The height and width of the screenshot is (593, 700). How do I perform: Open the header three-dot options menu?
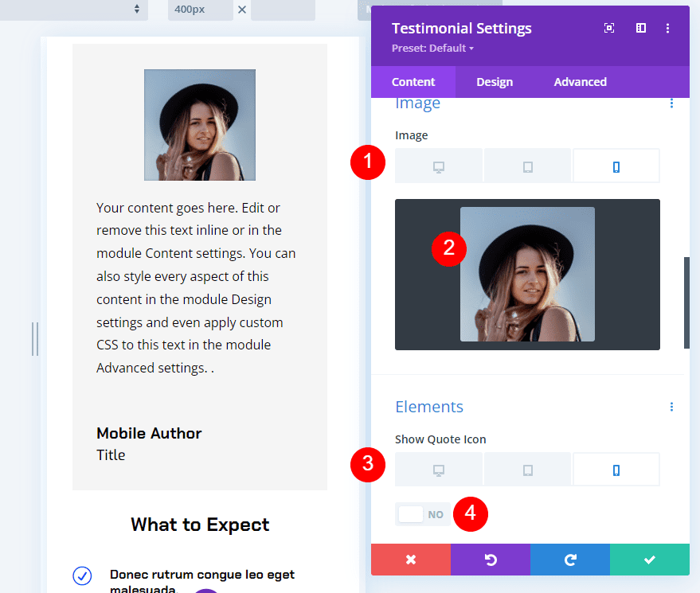668,28
